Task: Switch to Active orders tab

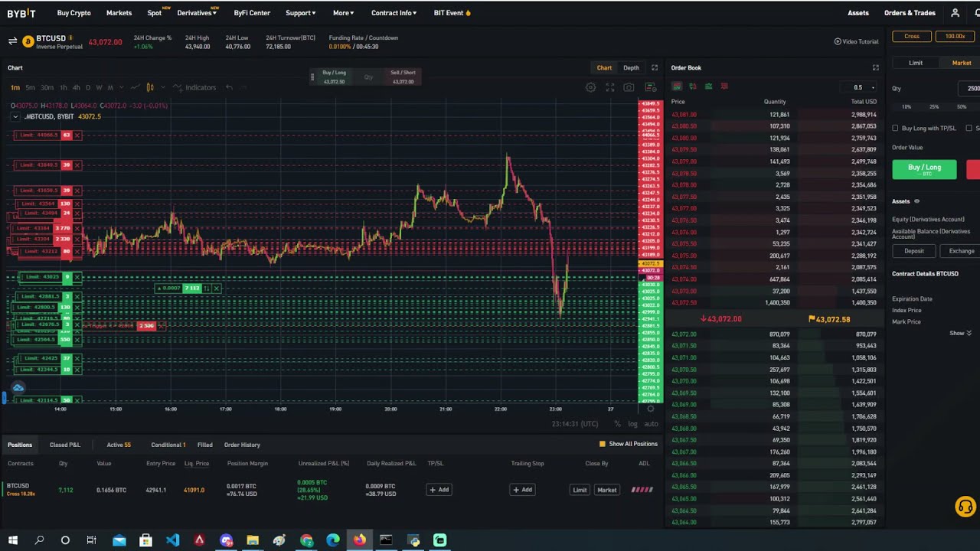Action: 119,445
